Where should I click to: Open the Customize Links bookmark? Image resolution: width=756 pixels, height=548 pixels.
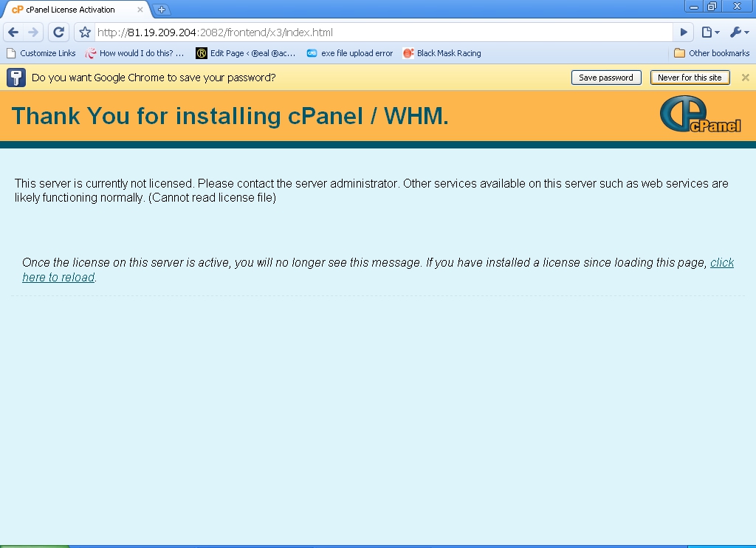tap(41, 53)
